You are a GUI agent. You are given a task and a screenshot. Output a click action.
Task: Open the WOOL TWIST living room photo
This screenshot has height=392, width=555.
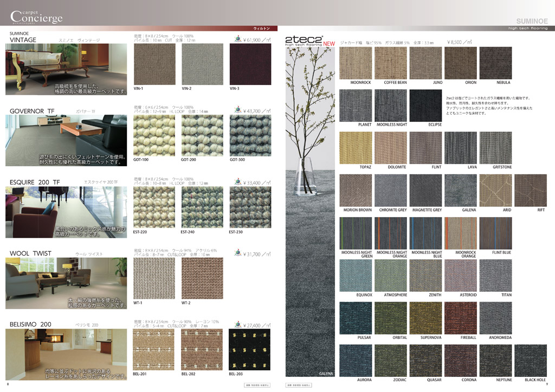tap(66, 283)
